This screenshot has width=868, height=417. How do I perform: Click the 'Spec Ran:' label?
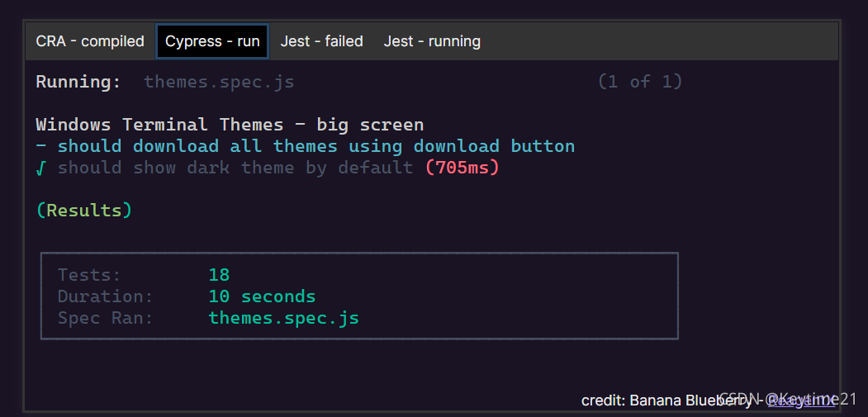106,319
